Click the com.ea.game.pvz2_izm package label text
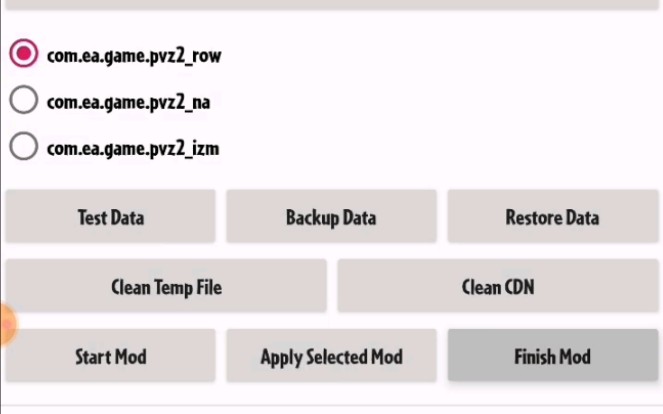The image size is (663, 414). tap(133, 149)
